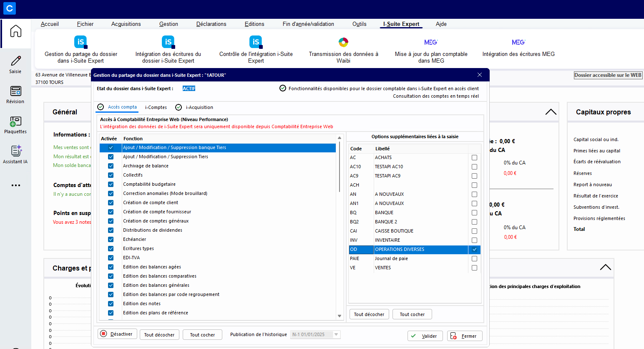
Task: Open the Révision sidebar icon
Action: click(x=15, y=91)
